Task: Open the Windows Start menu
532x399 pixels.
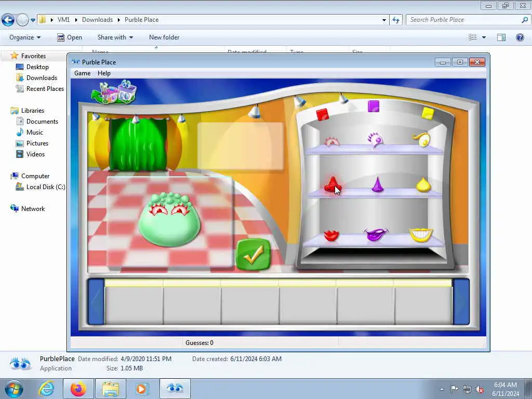Action: click(x=14, y=389)
